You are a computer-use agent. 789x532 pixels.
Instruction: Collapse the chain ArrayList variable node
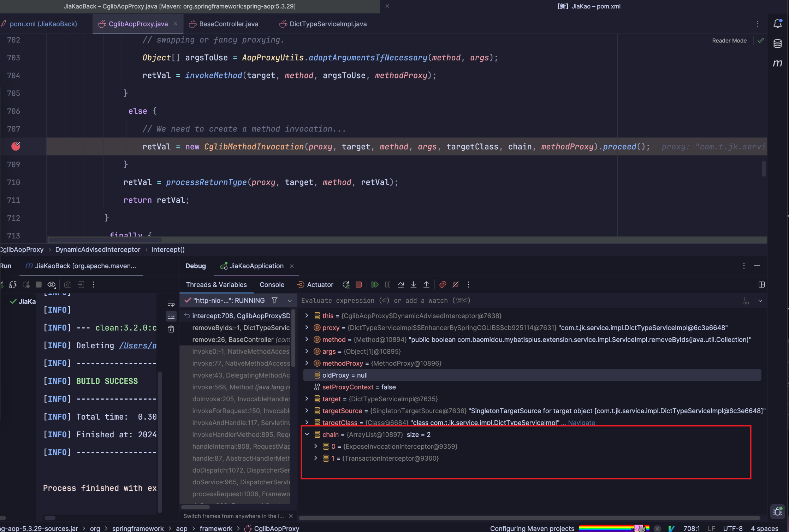pos(307,435)
